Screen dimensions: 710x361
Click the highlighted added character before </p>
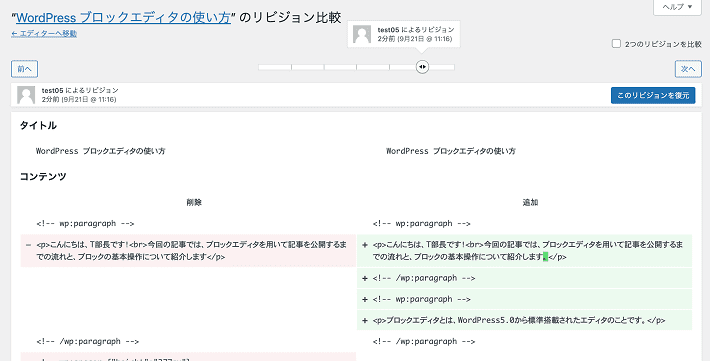pos(546,257)
